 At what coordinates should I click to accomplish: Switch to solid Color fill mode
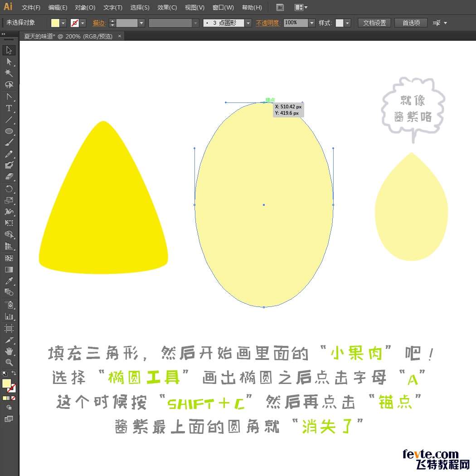(x=5, y=398)
